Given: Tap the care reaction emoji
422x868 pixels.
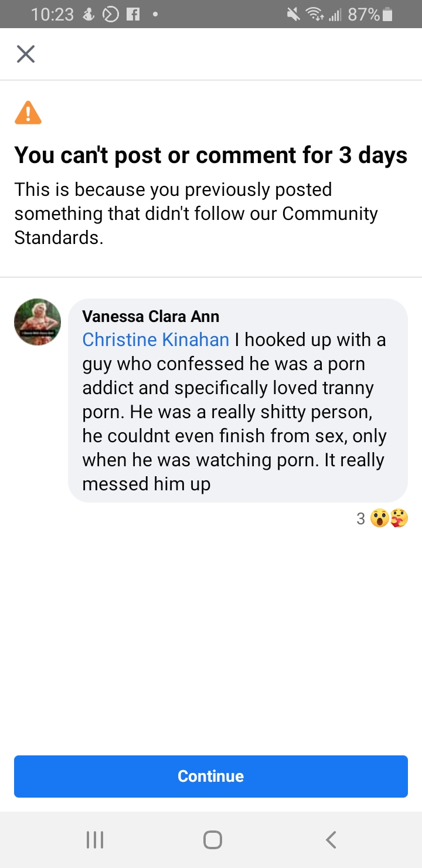Looking at the screenshot, I should [399, 518].
